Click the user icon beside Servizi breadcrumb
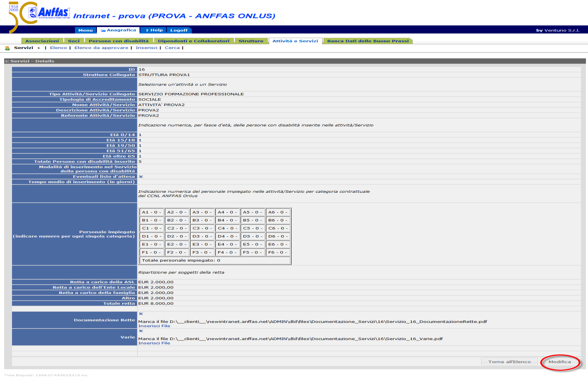This screenshot has width=588, height=381. tap(7, 48)
